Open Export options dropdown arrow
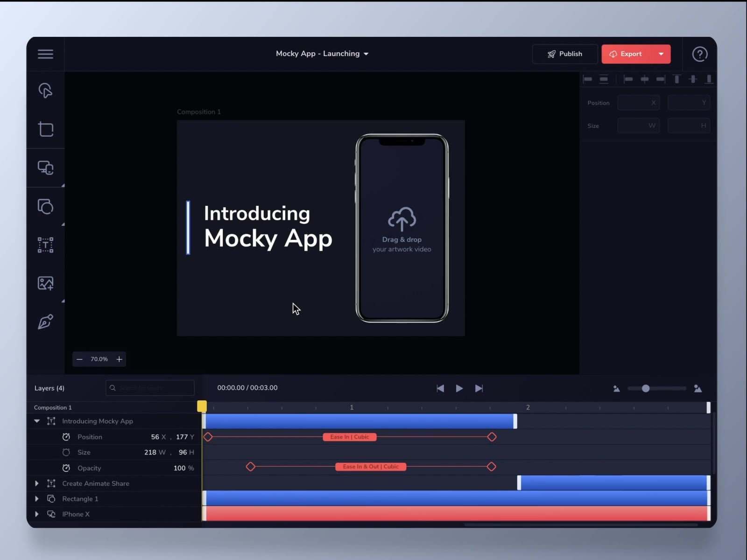This screenshot has height=560, width=747. [661, 54]
